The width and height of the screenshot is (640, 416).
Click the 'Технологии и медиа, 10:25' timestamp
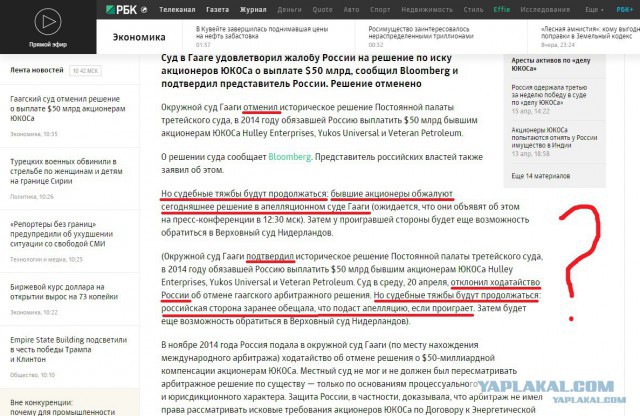pos(46,260)
